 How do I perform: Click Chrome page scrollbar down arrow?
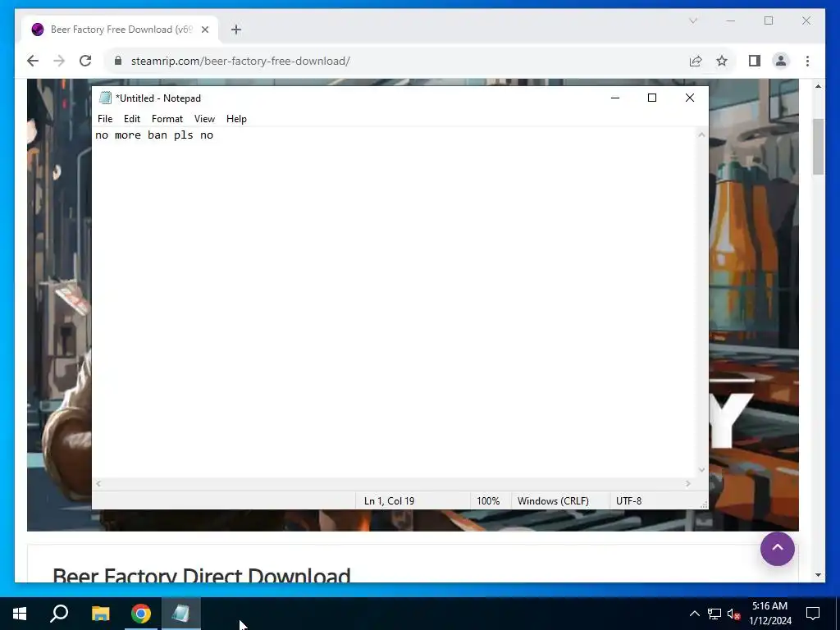click(x=818, y=575)
